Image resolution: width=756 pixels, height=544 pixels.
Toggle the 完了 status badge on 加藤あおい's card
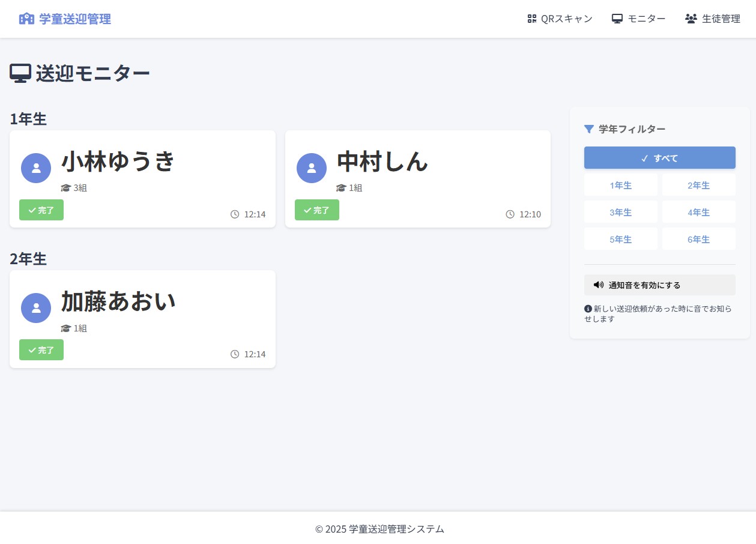coord(41,350)
